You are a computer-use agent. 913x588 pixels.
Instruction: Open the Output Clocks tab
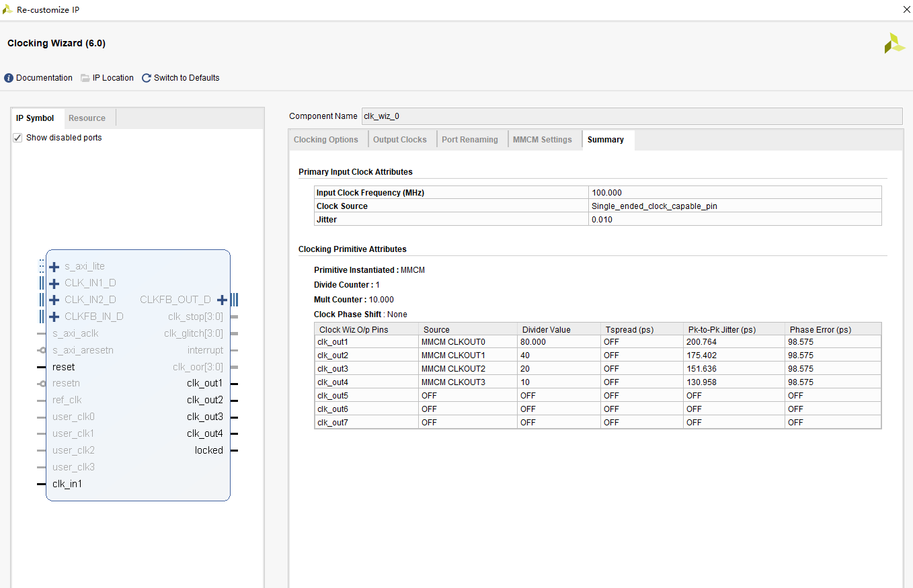(x=400, y=140)
